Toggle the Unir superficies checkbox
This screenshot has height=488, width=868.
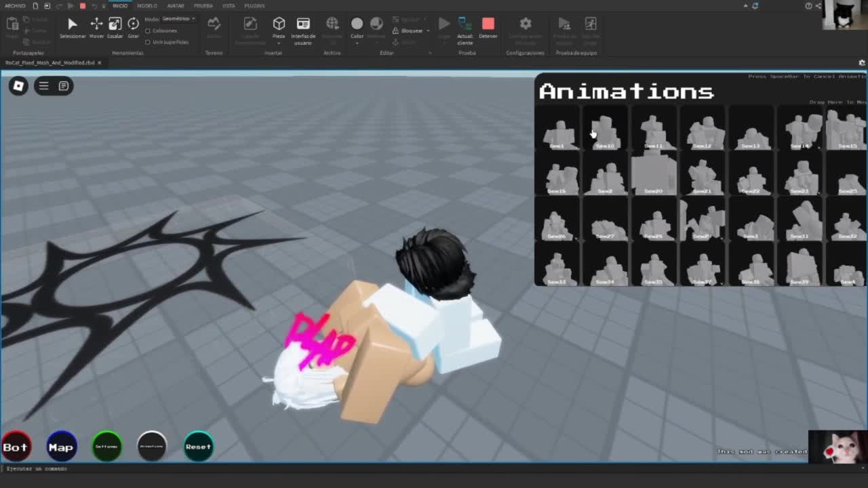point(148,42)
